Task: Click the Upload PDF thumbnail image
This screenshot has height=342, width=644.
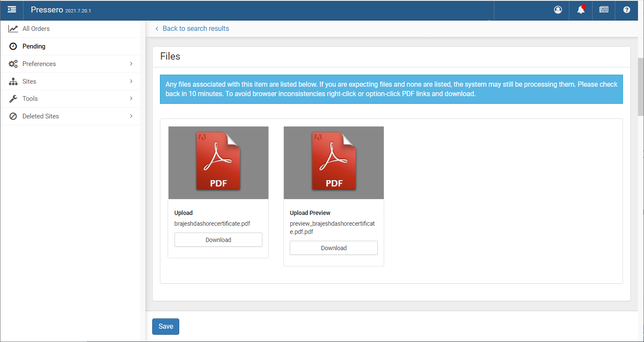Action: pyautogui.click(x=218, y=163)
